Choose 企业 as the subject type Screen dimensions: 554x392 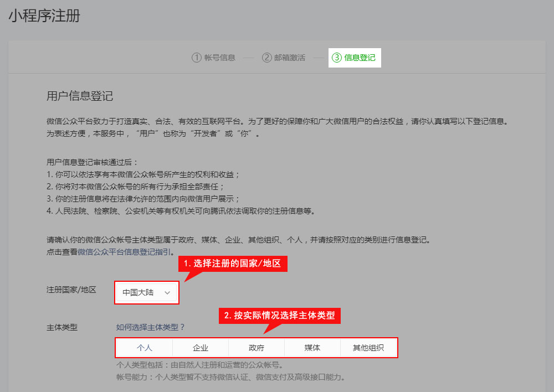click(201, 348)
